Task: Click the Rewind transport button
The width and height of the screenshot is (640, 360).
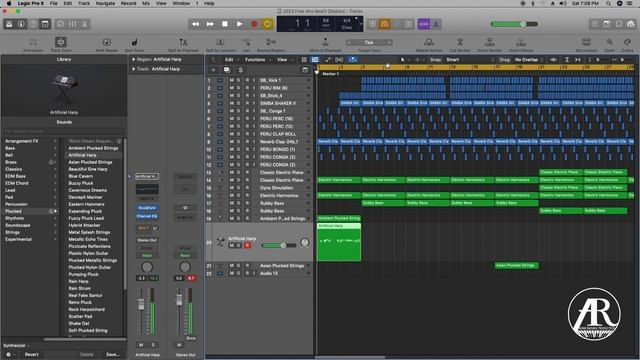Action: (196, 24)
